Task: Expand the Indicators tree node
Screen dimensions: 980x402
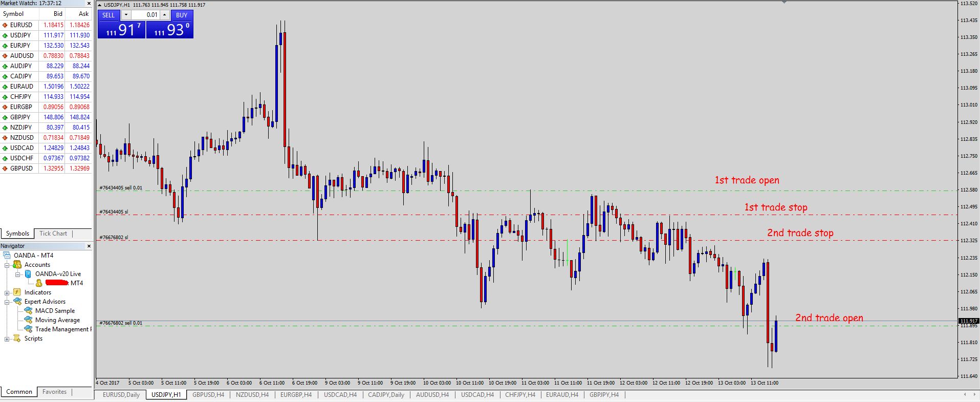Action: 7,293
